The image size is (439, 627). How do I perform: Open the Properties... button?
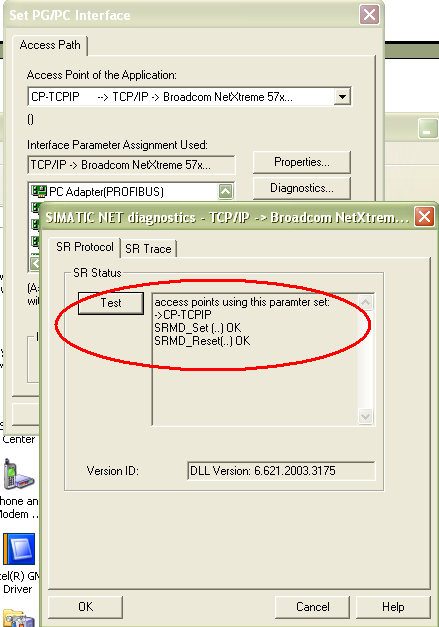click(302, 162)
